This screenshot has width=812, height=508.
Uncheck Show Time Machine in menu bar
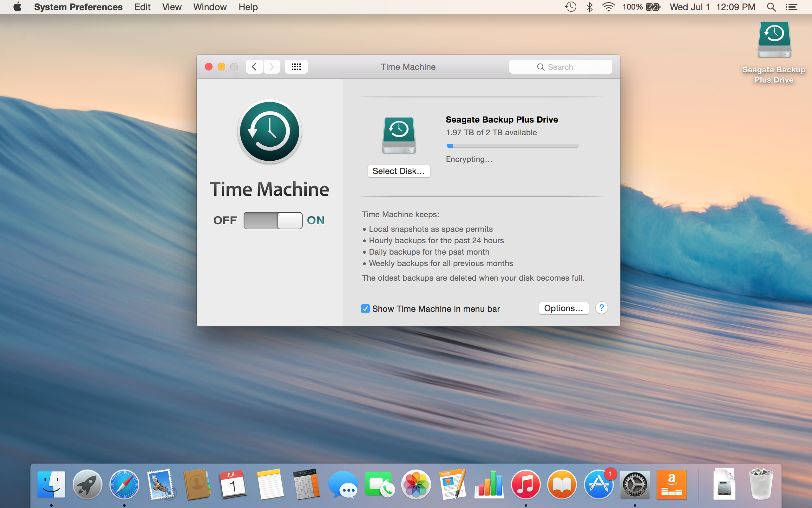pyautogui.click(x=365, y=308)
